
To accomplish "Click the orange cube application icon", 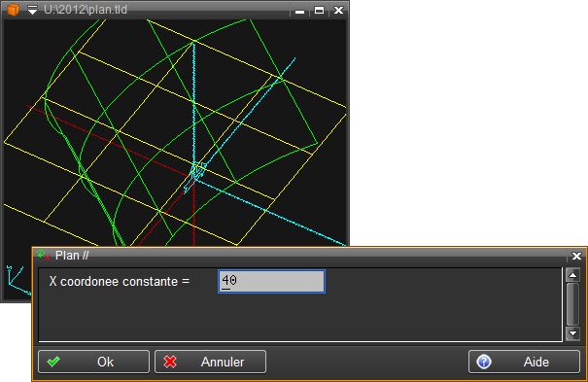I will click(x=13, y=10).
